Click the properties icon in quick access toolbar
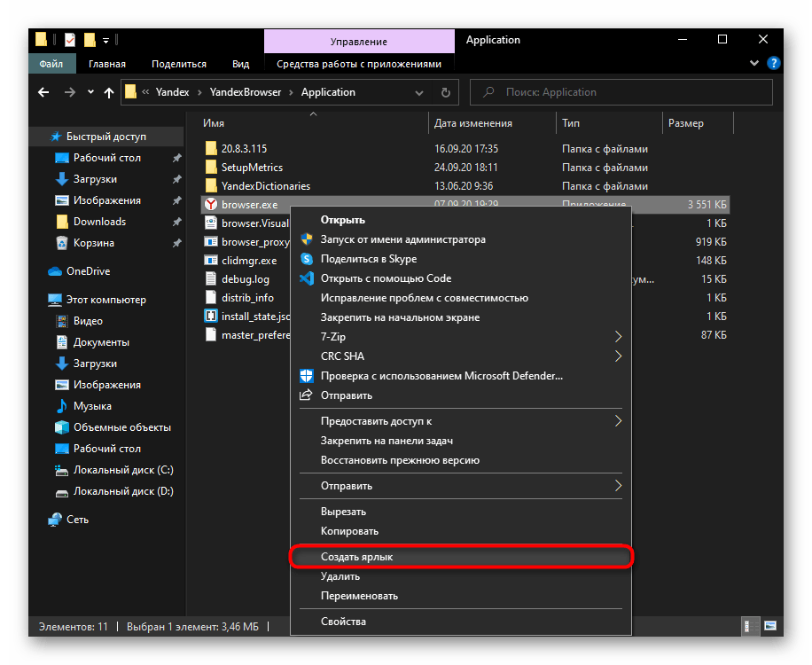The height and width of the screenshot is (665, 812). pyautogui.click(x=70, y=40)
